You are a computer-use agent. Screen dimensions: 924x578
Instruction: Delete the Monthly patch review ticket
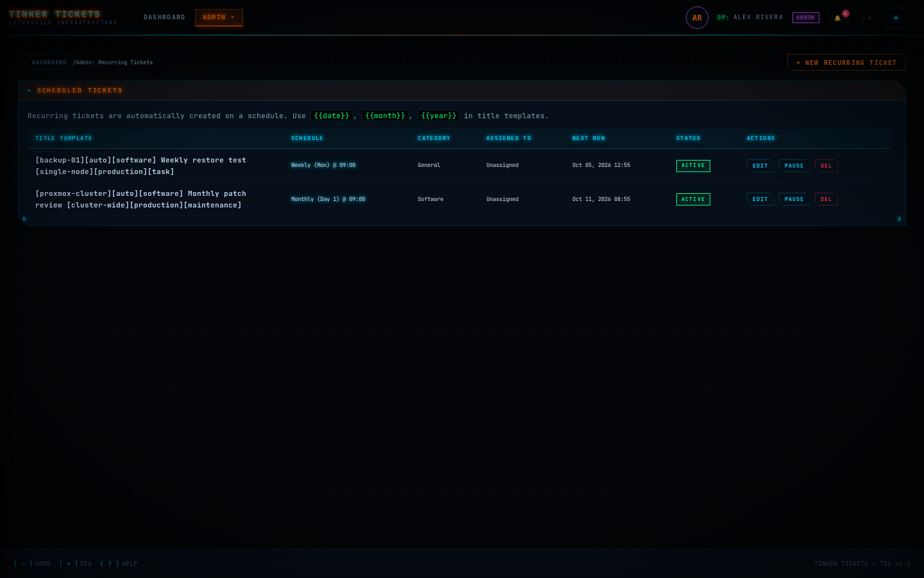(826, 199)
